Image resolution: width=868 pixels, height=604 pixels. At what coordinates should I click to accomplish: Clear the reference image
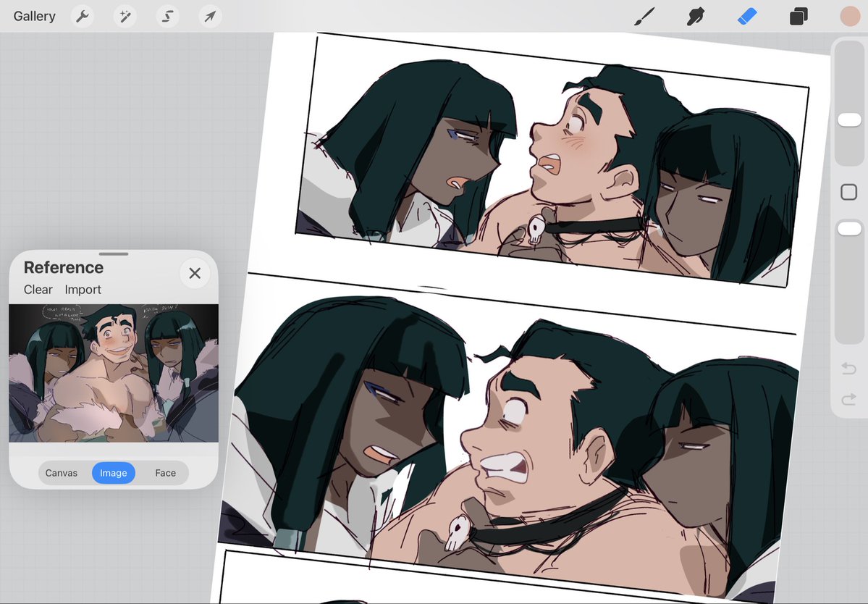pyautogui.click(x=38, y=290)
